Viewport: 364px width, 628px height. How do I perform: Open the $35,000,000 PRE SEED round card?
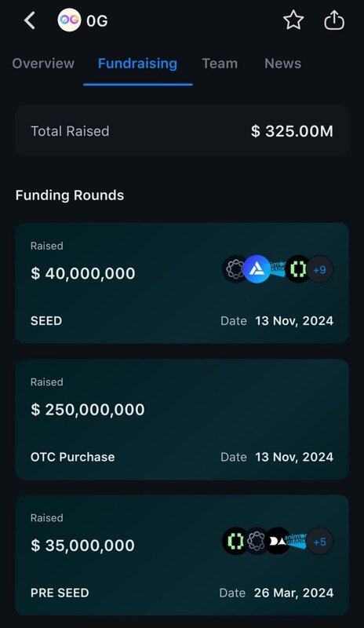[x=182, y=556]
